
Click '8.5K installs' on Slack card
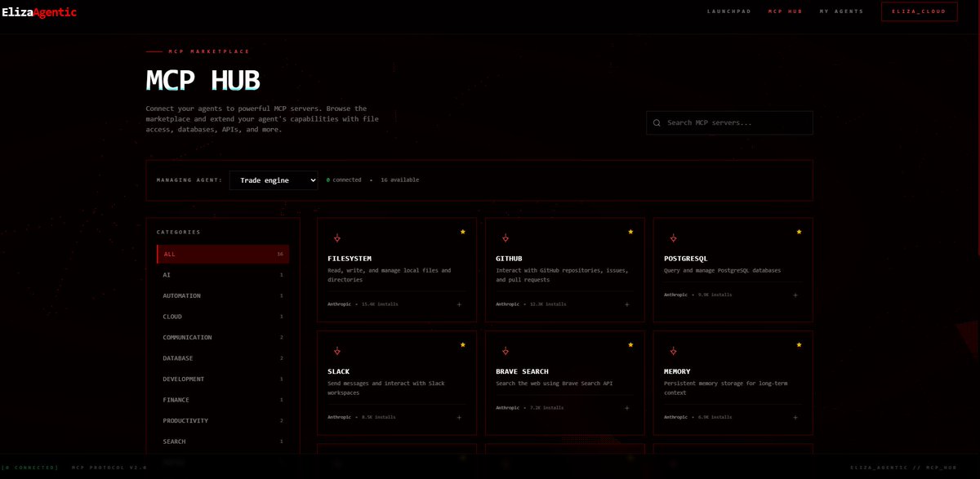click(378, 417)
